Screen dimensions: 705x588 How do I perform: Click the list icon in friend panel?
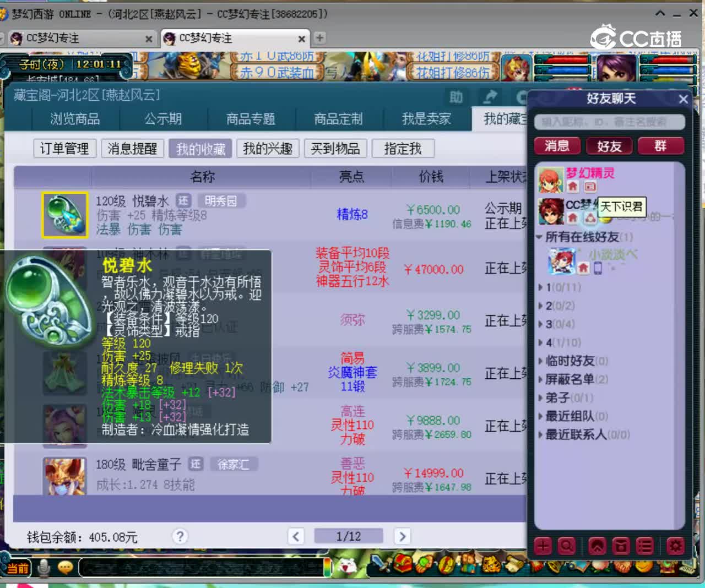point(644,546)
